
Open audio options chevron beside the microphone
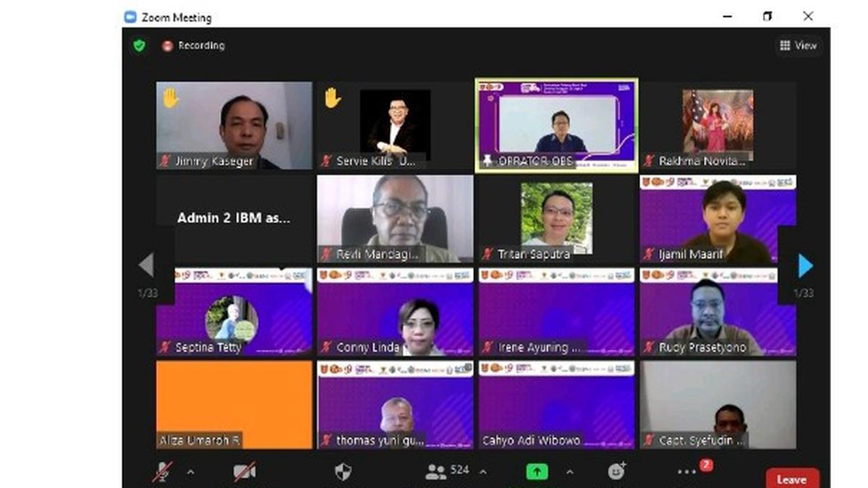[190, 471]
